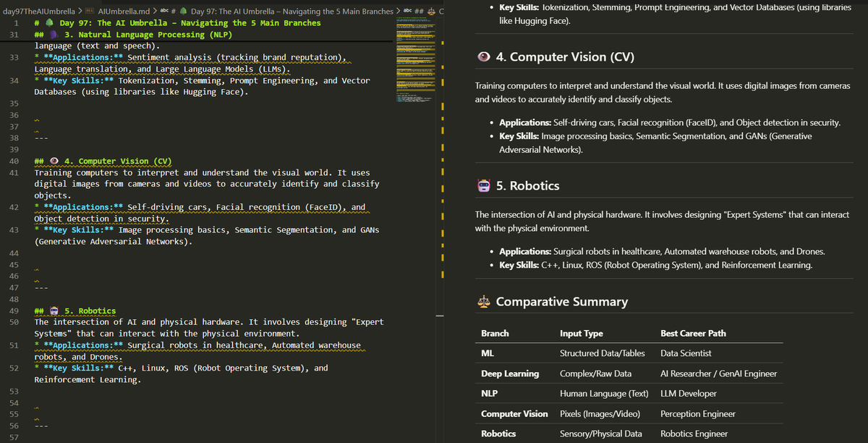The height and width of the screenshot is (443, 868).
Task: Click line number 49 in the gutter
Action: pyautogui.click(x=15, y=311)
